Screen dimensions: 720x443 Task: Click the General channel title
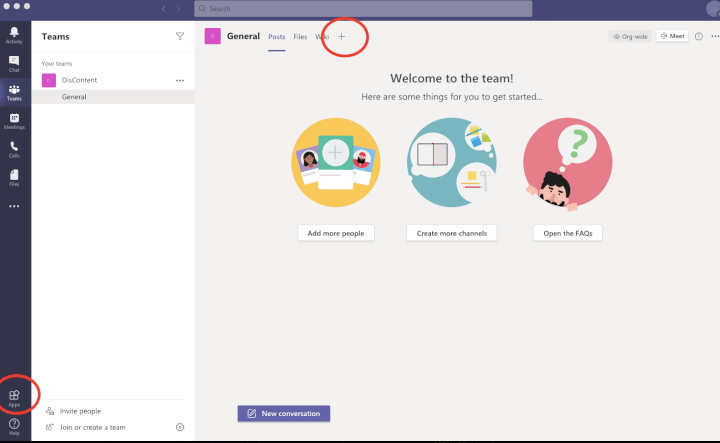click(x=243, y=36)
